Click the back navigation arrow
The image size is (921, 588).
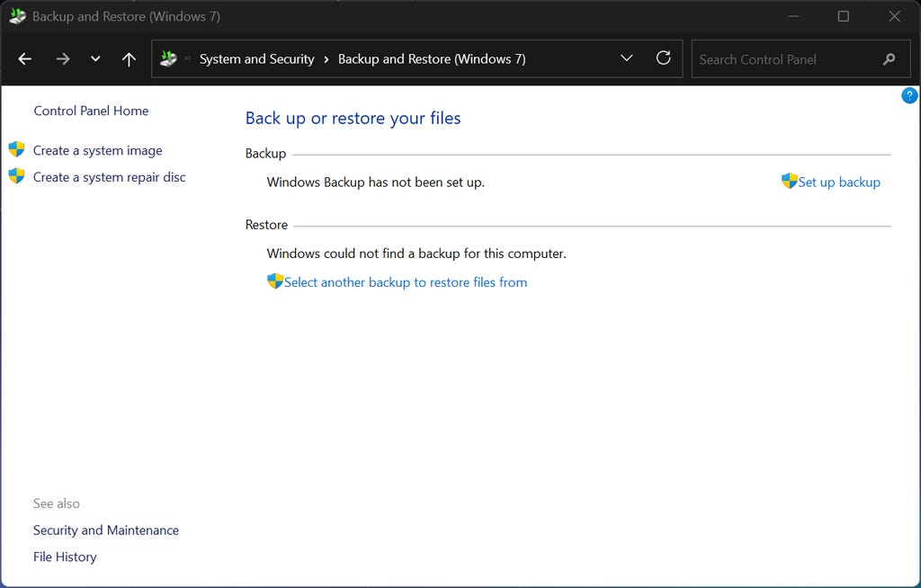[25, 59]
